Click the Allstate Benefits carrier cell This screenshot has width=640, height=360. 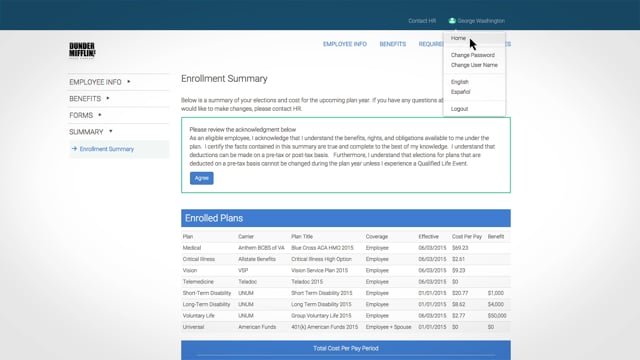(257, 259)
